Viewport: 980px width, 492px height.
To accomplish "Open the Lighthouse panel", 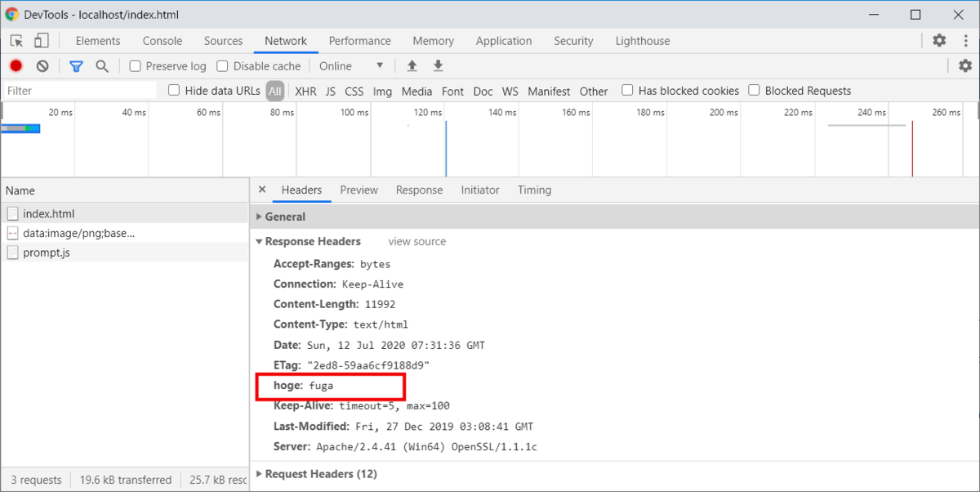I will [x=643, y=41].
